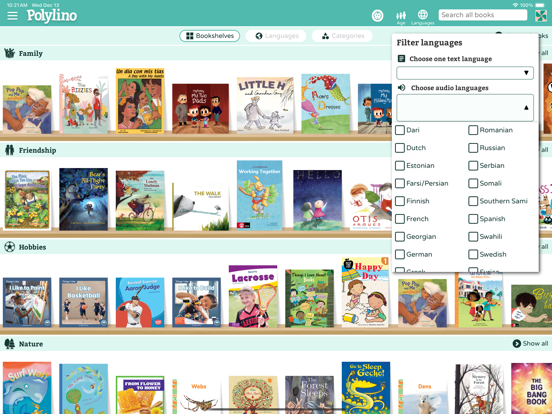Viewport: 552px width, 414px height.
Task: Check the German audio language
Action: coord(400,254)
